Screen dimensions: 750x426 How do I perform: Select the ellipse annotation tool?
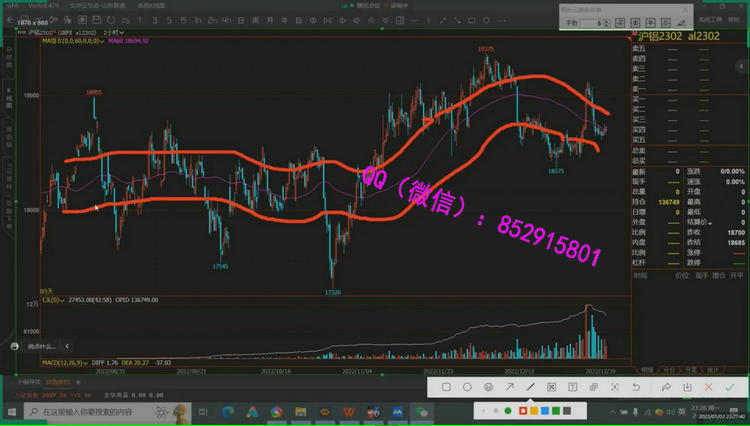[x=467, y=387]
